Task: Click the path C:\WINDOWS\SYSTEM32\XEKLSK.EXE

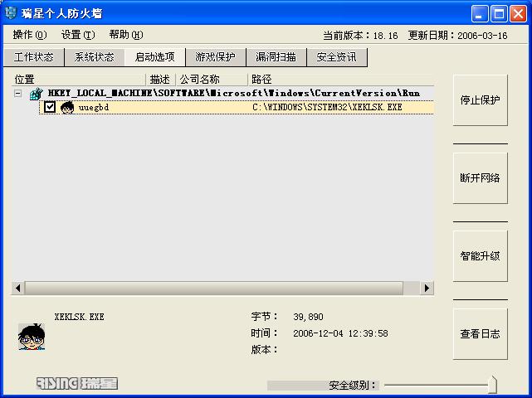Action: pos(327,108)
